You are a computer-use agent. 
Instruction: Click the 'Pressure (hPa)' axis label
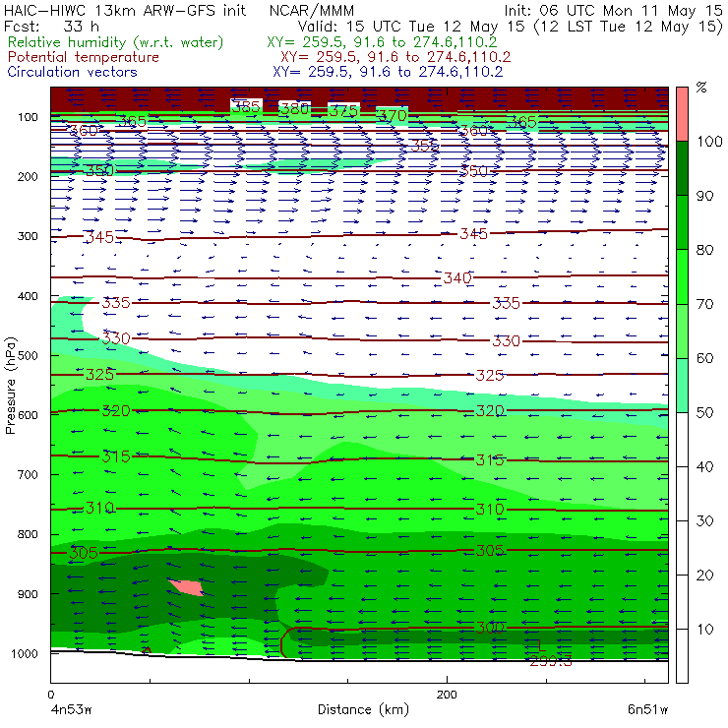11,386
